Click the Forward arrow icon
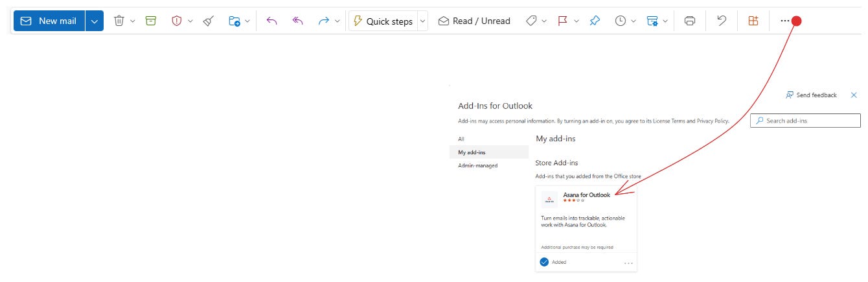868x282 pixels. pos(324,21)
